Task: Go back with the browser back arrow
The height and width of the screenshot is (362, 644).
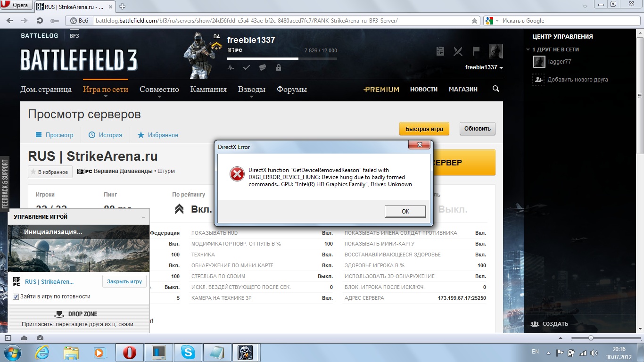Action: 10,21
